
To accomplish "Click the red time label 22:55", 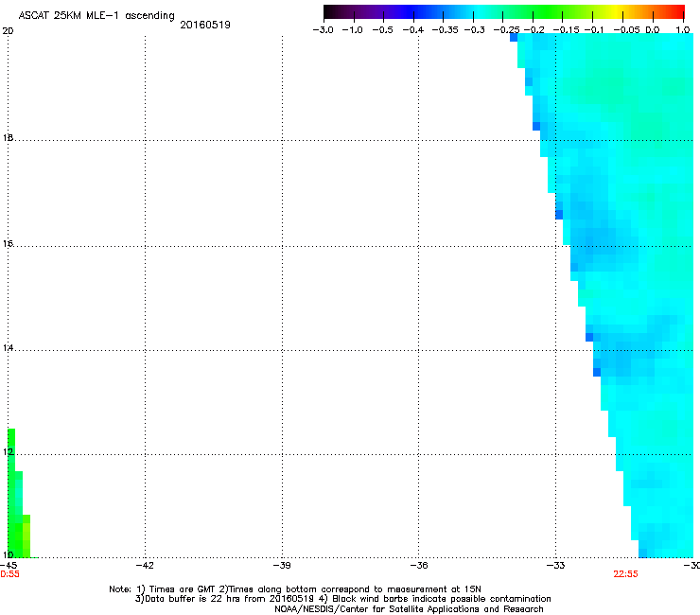I will (x=625, y=574).
